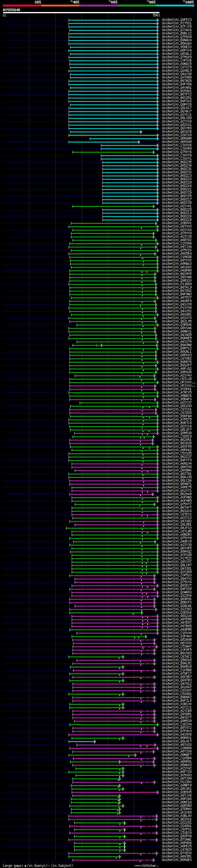Click the white query length bar
This screenshot has height=868, width=197.
tap(81, 12)
